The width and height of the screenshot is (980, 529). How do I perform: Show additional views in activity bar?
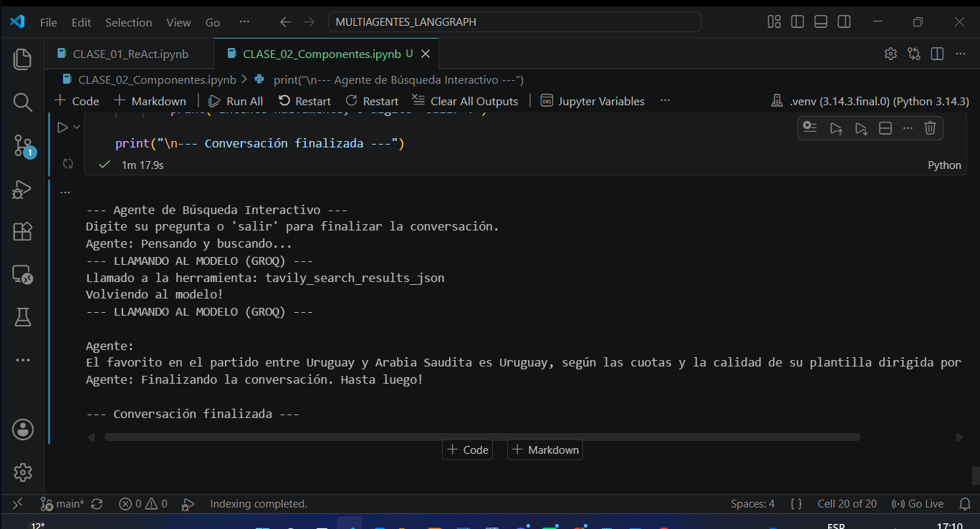[22, 360]
